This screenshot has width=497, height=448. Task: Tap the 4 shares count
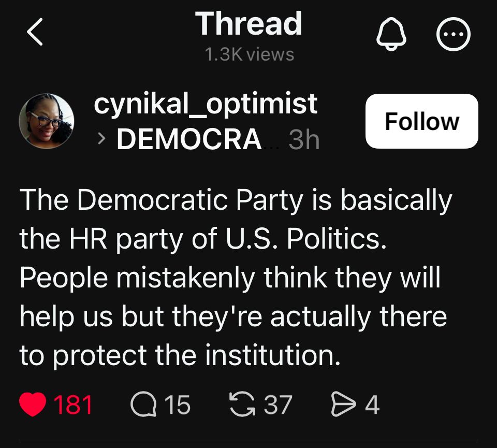372,405
